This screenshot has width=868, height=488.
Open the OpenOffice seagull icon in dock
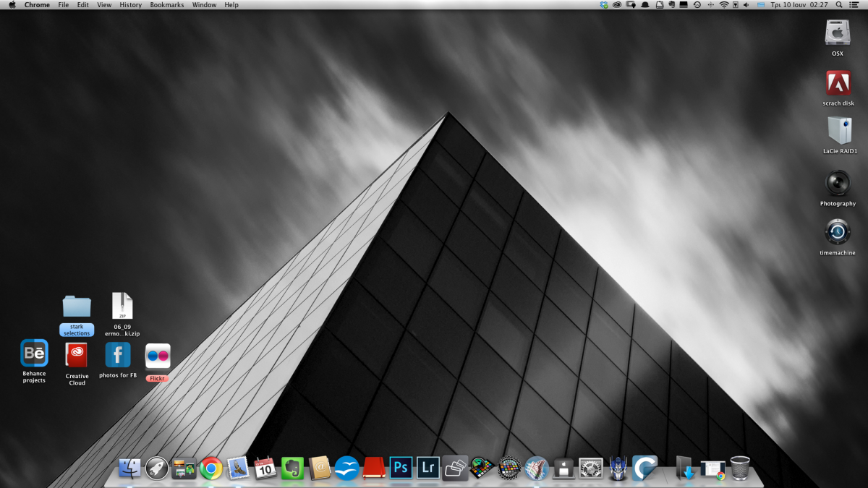coord(346,468)
